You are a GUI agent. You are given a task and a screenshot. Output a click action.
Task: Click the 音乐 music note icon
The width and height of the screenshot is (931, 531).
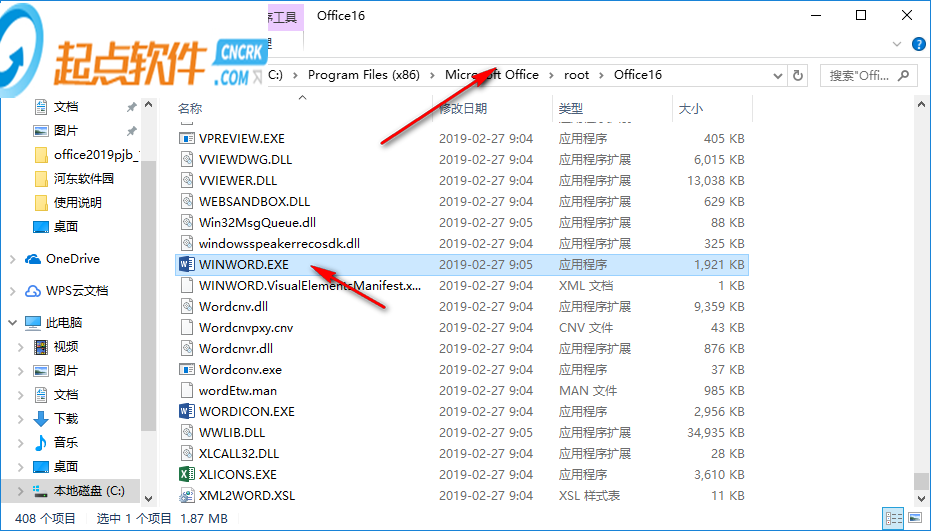pyautogui.click(x=40, y=442)
